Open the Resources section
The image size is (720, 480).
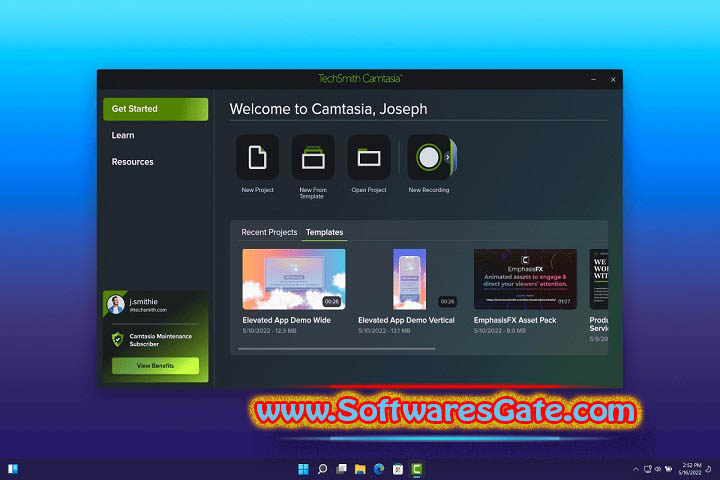pos(132,162)
